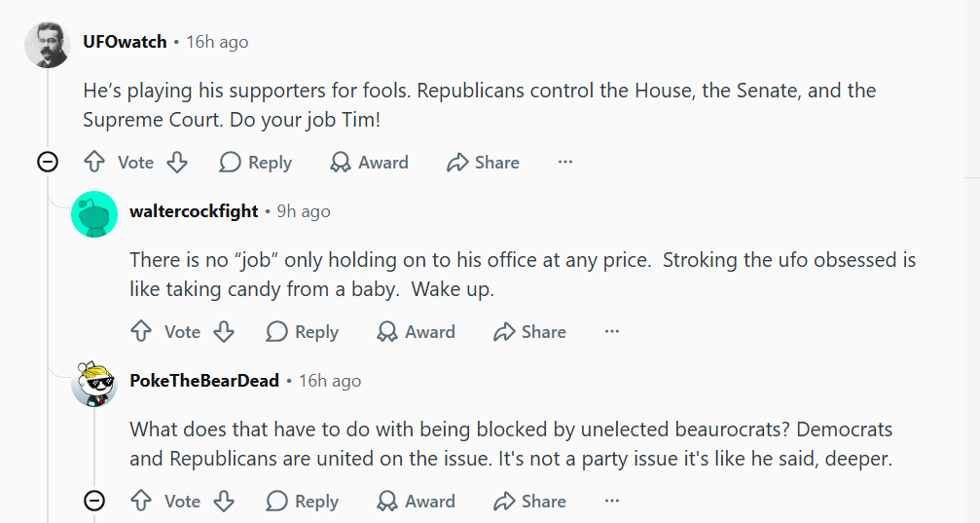Downvote PokeTheBearDead's comment
This screenshot has height=523, width=980.
[x=224, y=502]
